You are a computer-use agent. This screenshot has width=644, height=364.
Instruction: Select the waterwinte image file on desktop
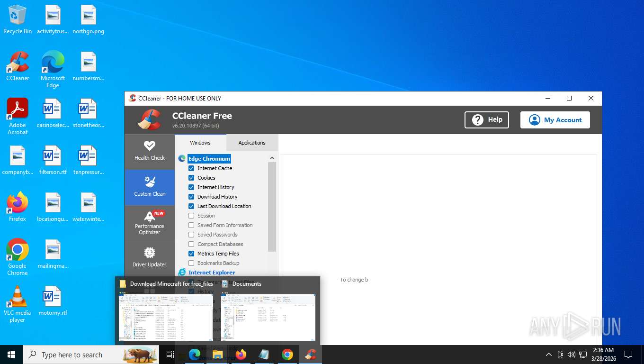tap(88, 207)
